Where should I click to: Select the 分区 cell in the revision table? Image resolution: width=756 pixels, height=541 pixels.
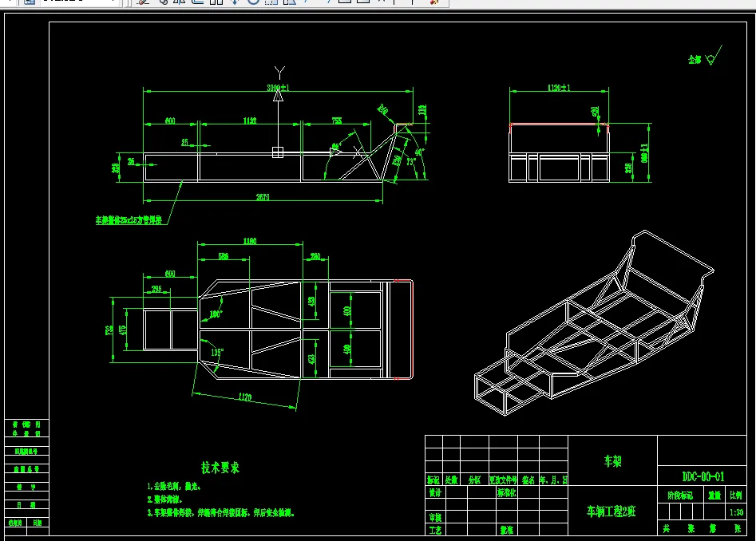coord(474,480)
